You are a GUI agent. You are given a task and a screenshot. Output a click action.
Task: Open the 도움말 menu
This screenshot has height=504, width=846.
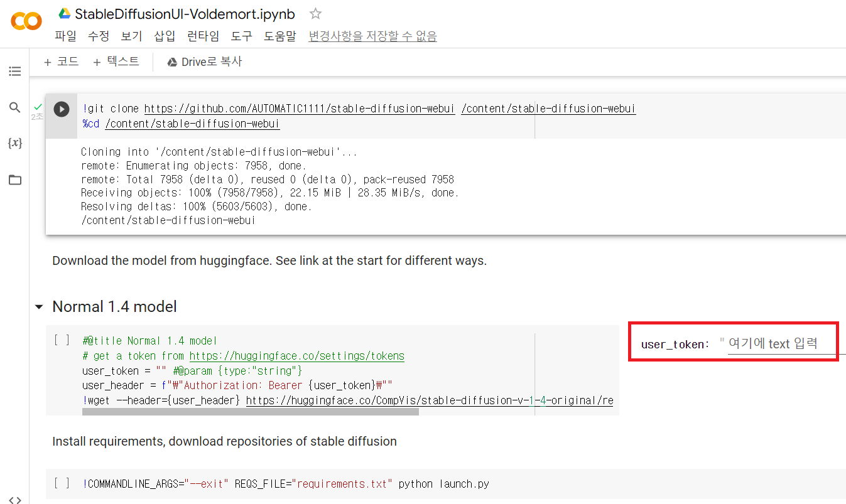click(x=280, y=36)
